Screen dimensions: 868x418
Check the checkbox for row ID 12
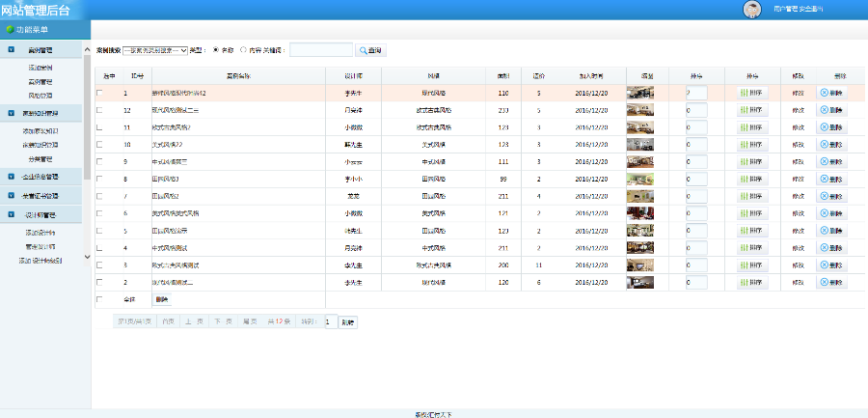[99, 110]
